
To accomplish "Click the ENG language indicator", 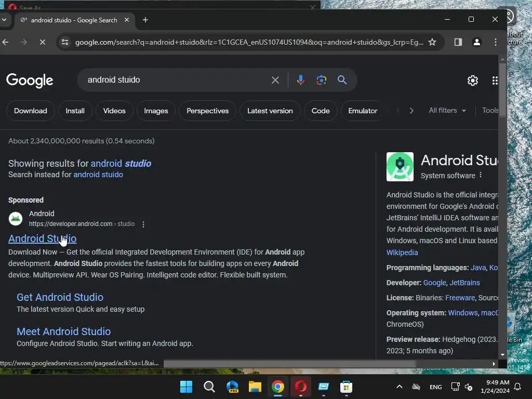I will click(436, 387).
